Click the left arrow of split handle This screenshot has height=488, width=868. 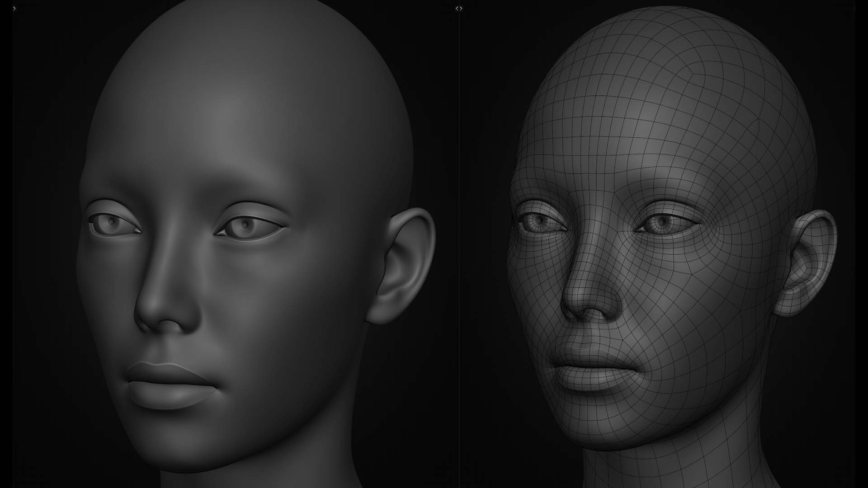pos(457,8)
